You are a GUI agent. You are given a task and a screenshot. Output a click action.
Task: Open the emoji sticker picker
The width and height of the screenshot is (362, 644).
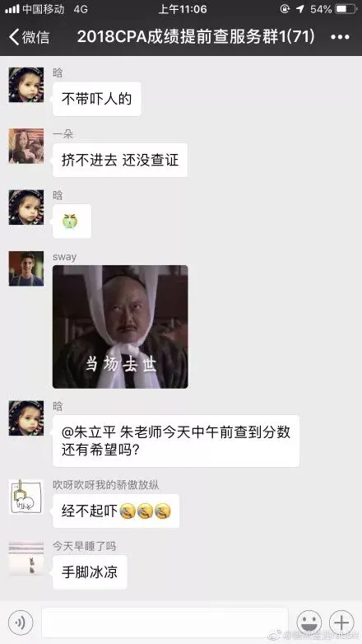pos(309,623)
